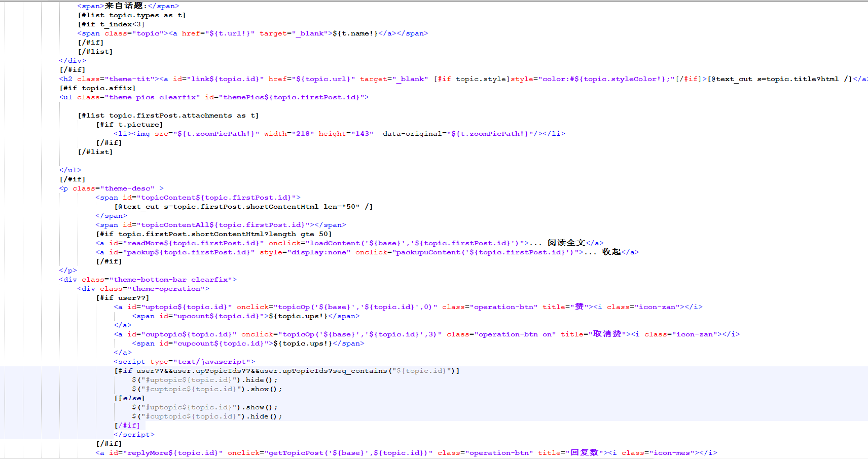This screenshot has width=868, height=459.
Task: Click the '回复数' title text
Action: tap(584, 453)
